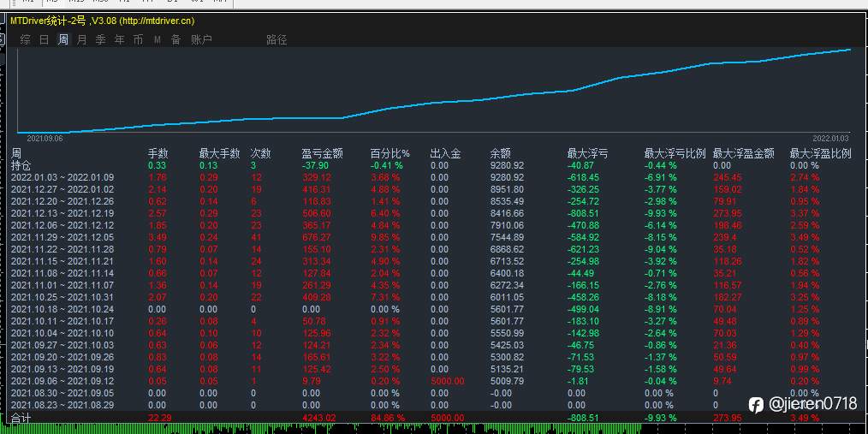Click the MTDriver统计-2号 V3.08 title text

[x=103, y=21]
